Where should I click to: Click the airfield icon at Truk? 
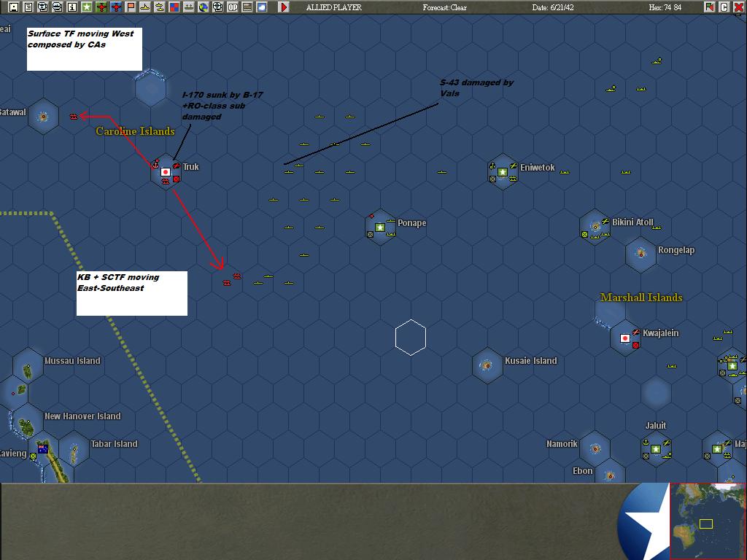coord(177,166)
